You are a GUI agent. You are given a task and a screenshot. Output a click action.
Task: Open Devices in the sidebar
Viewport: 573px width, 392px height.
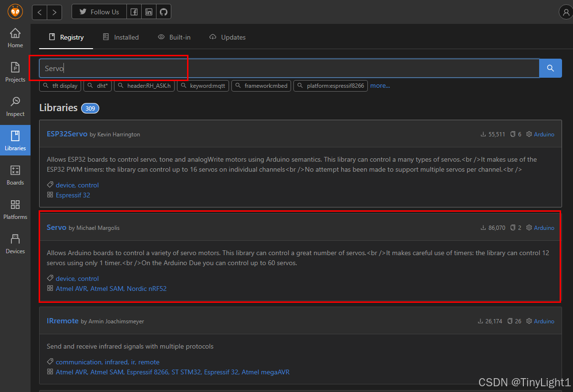pos(15,244)
